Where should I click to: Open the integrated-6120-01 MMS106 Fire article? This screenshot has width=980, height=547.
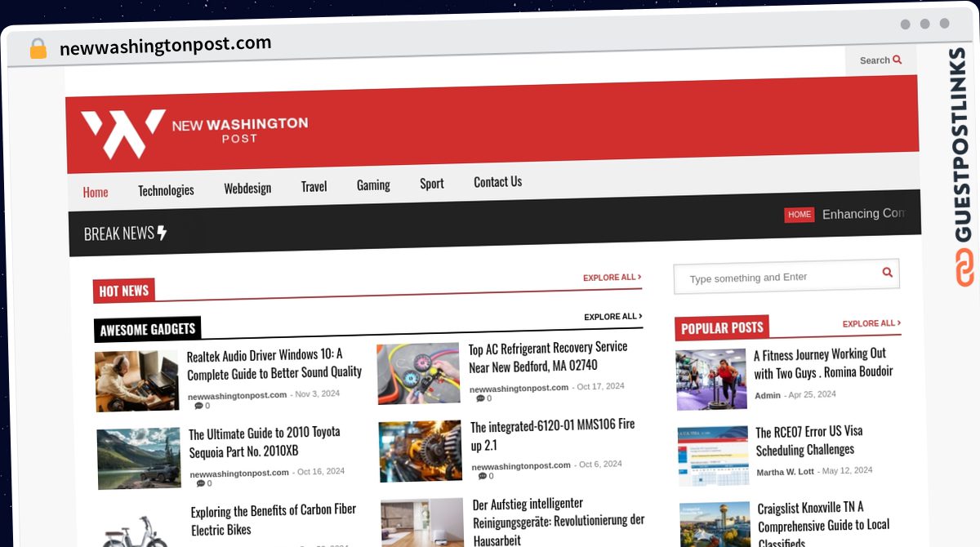[x=553, y=435]
